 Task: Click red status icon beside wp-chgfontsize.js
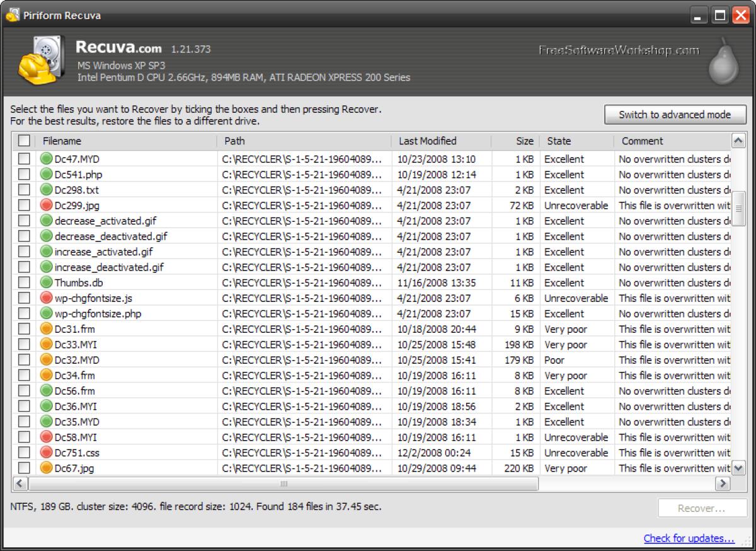point(46,298)
